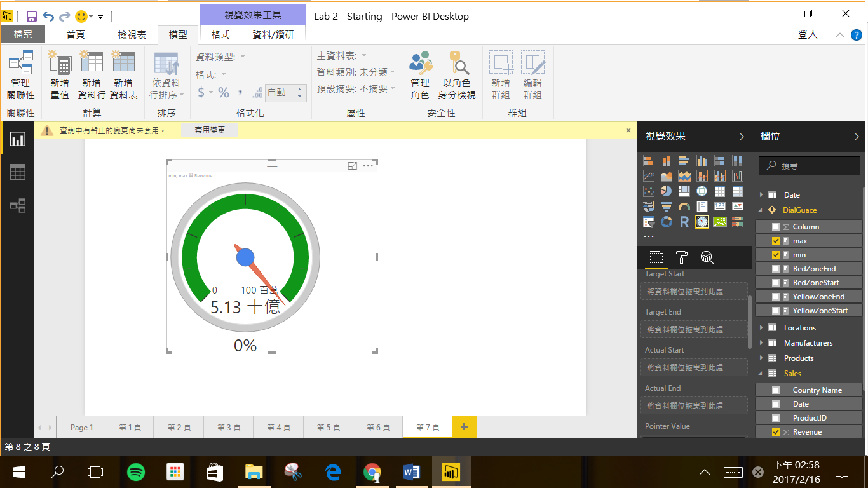Select the map globe visual
This screenshot has height=488, width=868.
(702, 191)
